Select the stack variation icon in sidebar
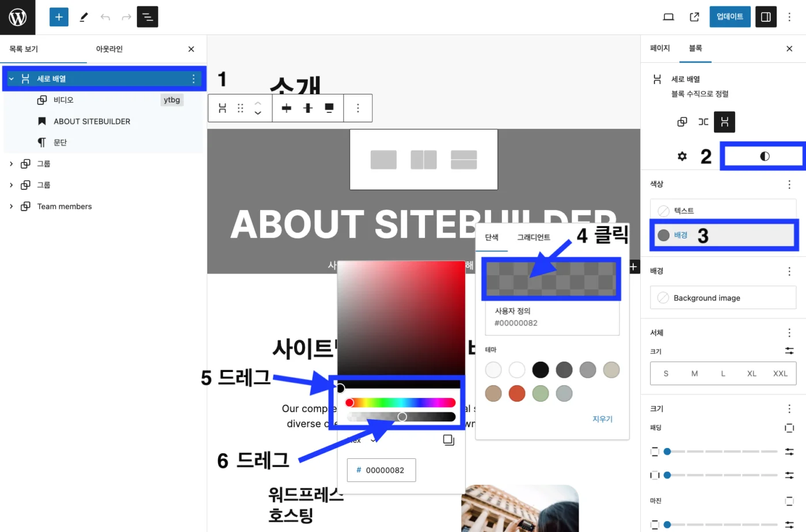This screenshot has width=806, height=532. 725,122
